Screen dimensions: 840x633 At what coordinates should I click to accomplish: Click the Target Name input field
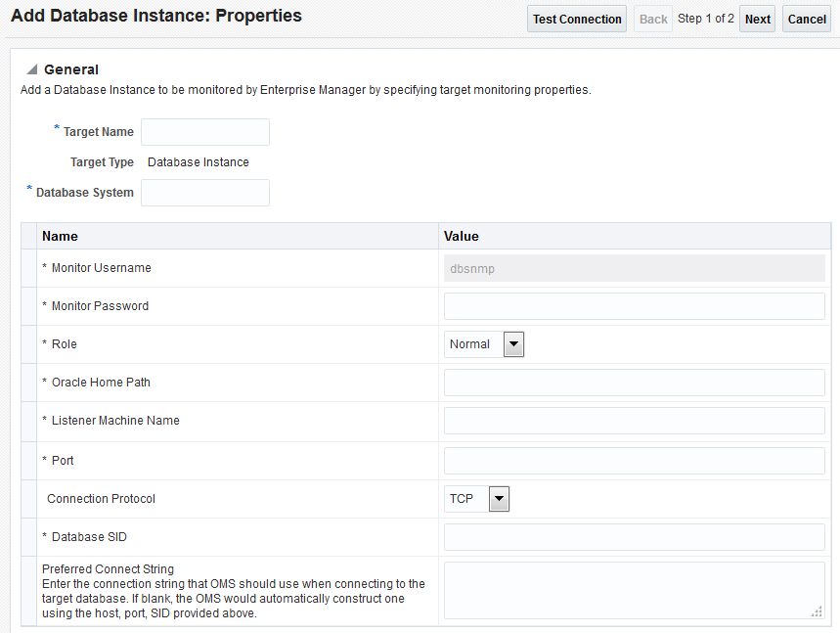204,131
